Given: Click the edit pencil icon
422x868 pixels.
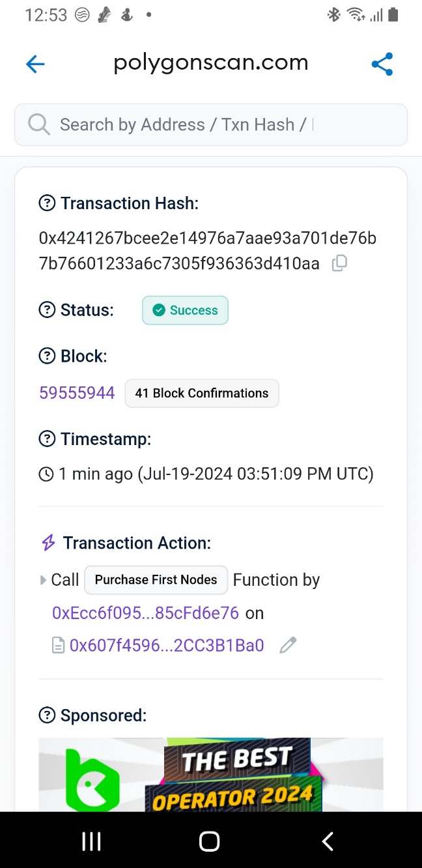Looking at the screenshot, I should pos(288,645).
